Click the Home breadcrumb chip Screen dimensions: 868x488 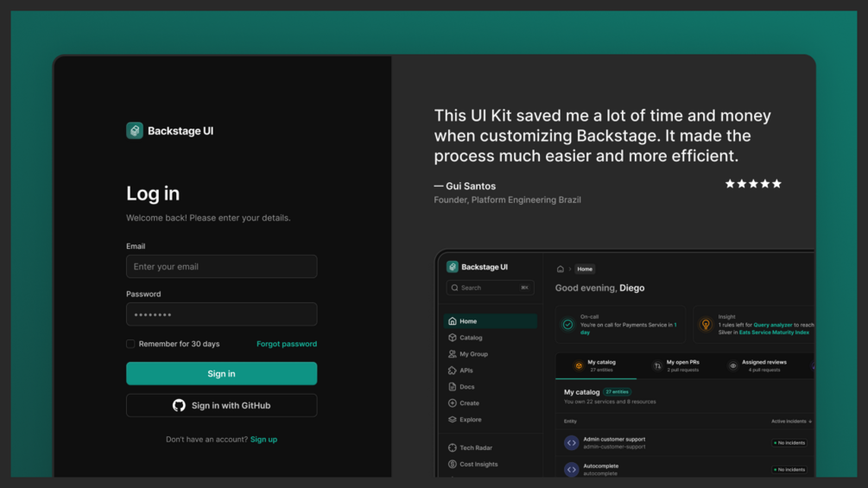585,269
